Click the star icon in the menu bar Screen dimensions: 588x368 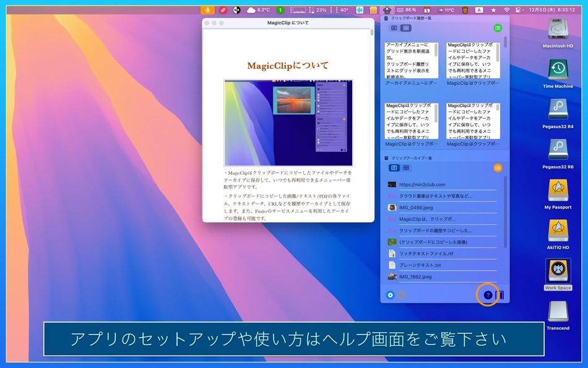click(493, 10)
